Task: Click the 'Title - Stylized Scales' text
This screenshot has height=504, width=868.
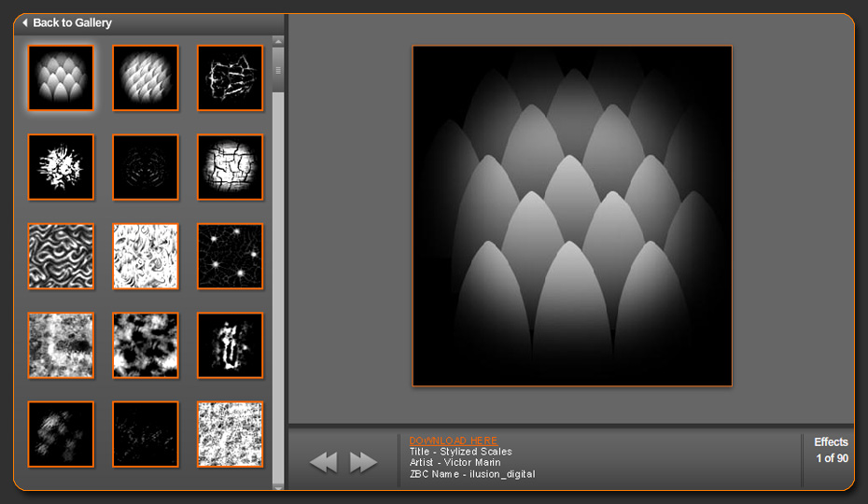Action: pyautogui.click(x=460, y=452)
